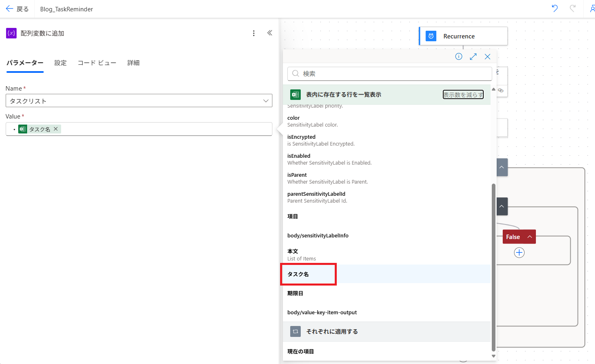Select 期限日 from dynamic content list
The width and height of the screenshot is (595, 364).
pyautogui.click(x=295, y=293)
